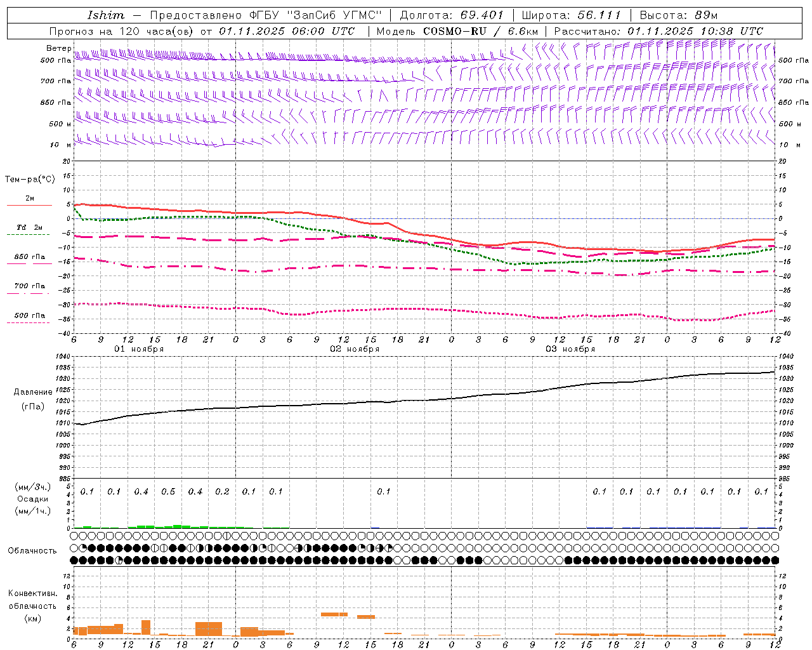Click the latitude value "Широта: 56.111"
The image size is (812, 650).
point(572,15)
